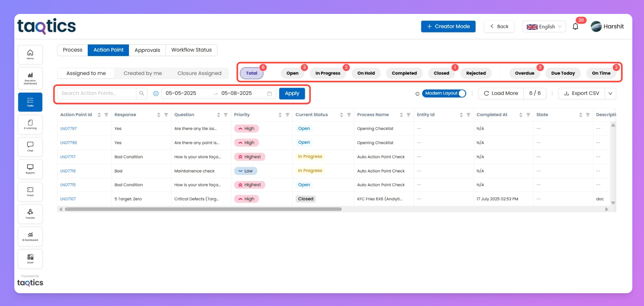
Task: Open the Chat sidebar icon
Action: [30, 146]
